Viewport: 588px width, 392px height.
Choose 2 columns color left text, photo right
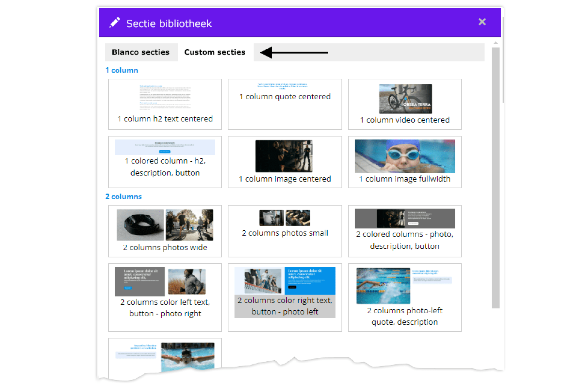click(165, 297)
